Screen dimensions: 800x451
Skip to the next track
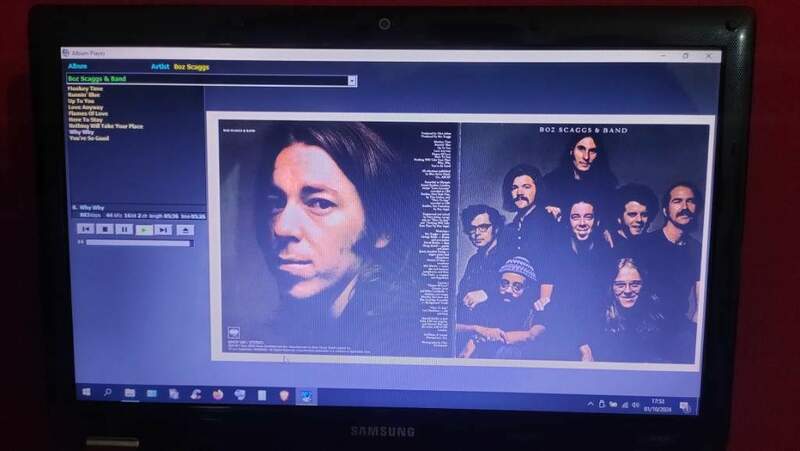tap(163, 230)
